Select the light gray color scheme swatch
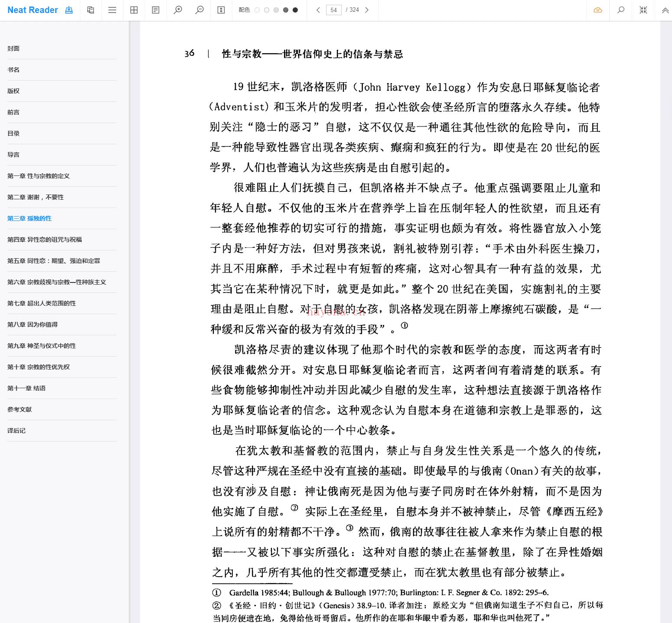The image size is (672, 623). click(x=276, y=10)
